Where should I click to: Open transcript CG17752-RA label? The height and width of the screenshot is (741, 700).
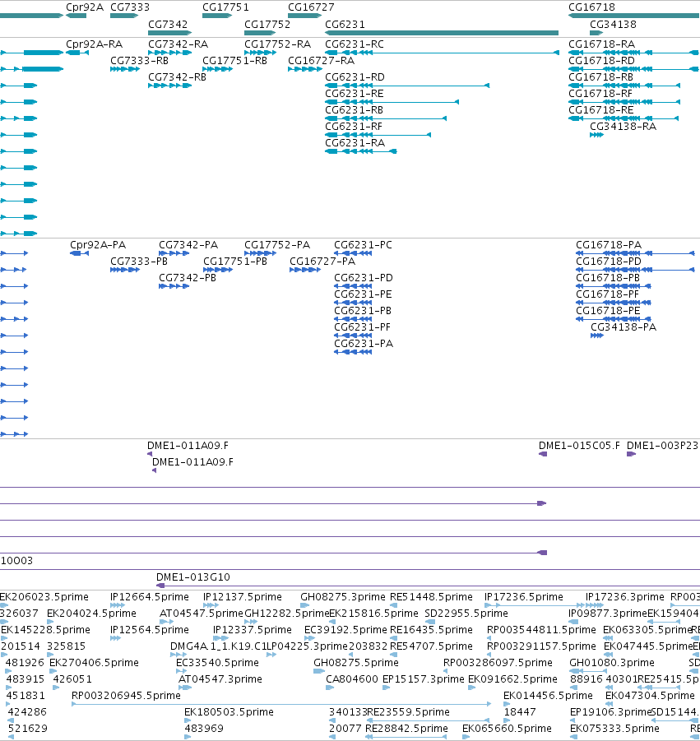click(x=277, y=44)
